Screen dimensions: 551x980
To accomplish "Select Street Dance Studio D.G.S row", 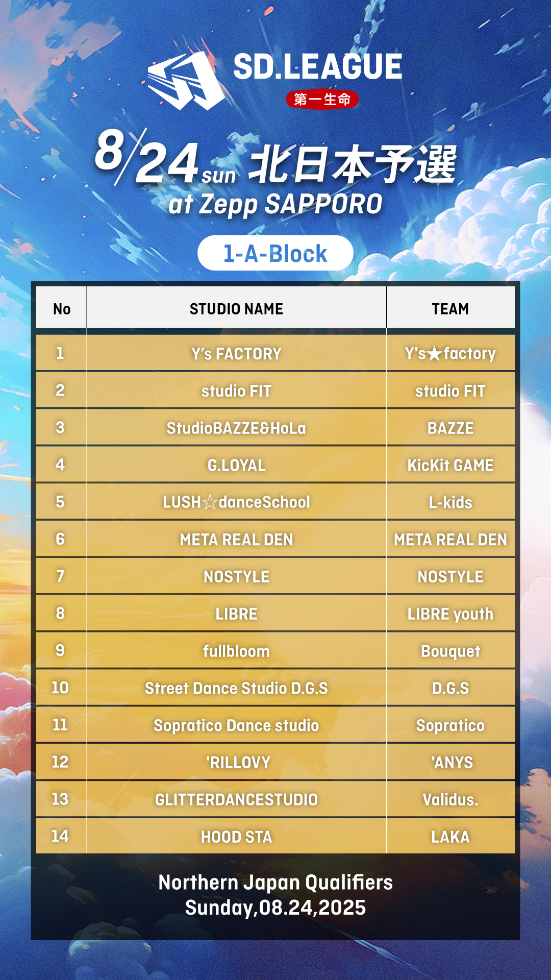I will (275, 688).
